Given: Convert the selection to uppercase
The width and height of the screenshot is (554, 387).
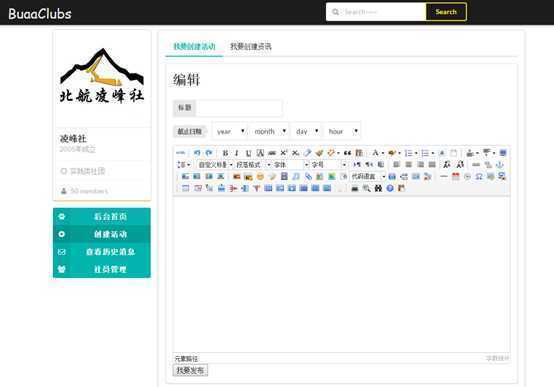Looking at the screenshot, I should click(447, 165).
